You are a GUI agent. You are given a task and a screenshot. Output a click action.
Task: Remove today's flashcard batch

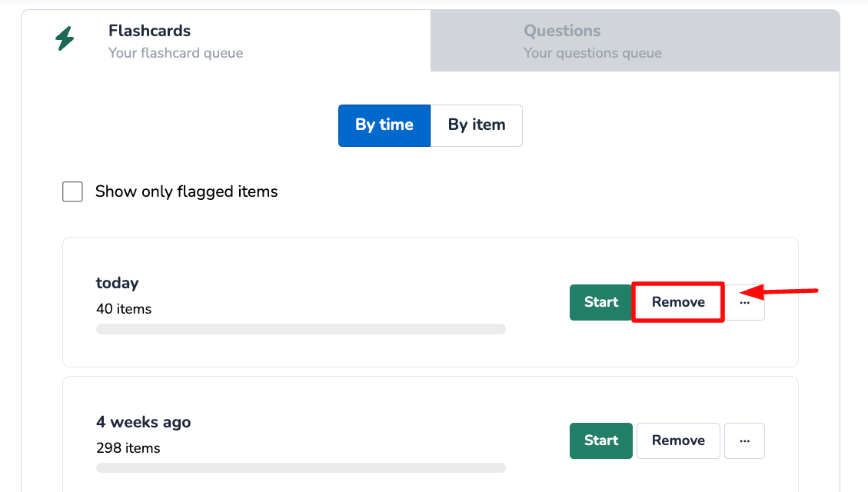point(678,302)
